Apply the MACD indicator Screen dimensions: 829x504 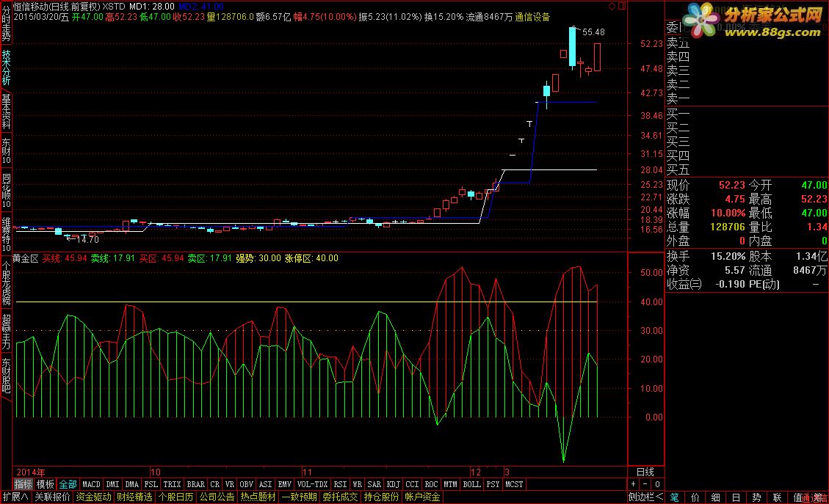point(92,484)
